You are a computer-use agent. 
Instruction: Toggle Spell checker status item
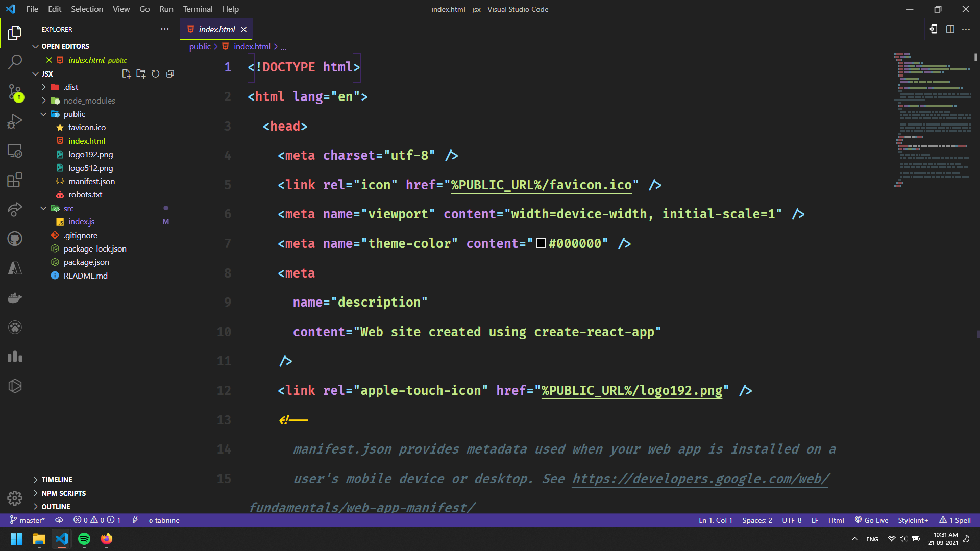[x=955, y=520]
